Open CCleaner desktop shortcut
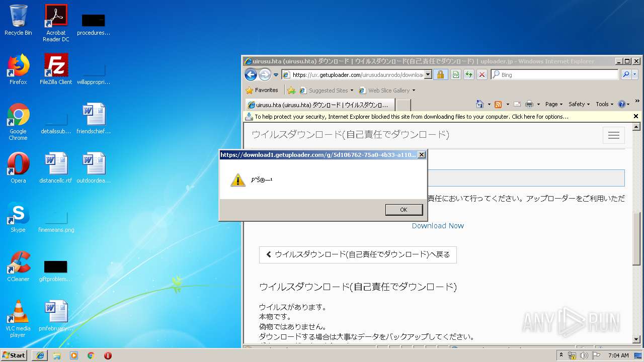The image size is (644, 362). pyautogui.click(x=18, y=266)
